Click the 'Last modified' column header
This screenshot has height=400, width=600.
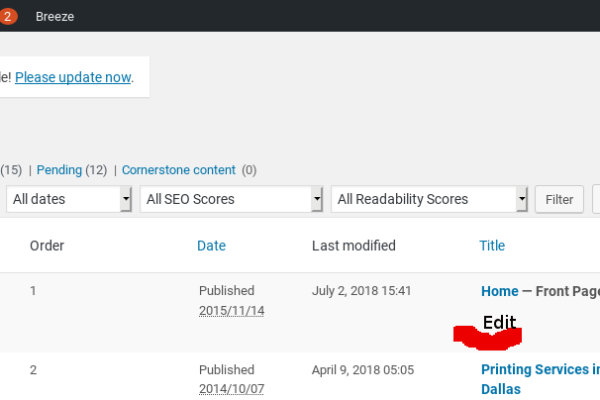(353, 245)
